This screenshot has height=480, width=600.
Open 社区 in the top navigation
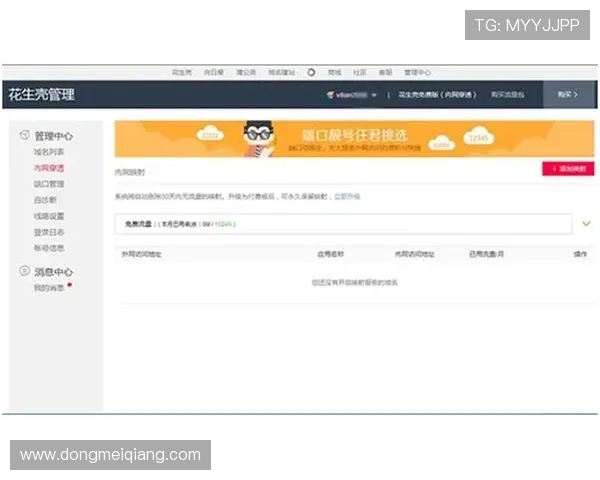[360, 72]
